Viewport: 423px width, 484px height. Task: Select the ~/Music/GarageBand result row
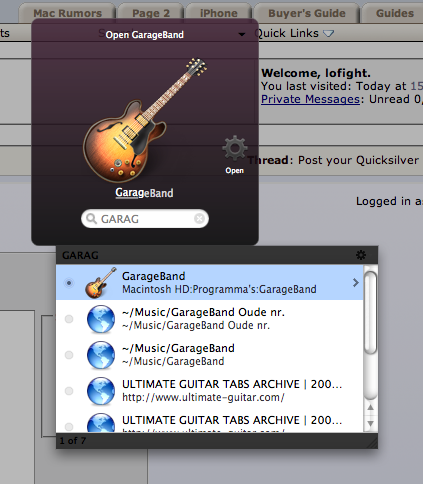(x=209, y=355)
